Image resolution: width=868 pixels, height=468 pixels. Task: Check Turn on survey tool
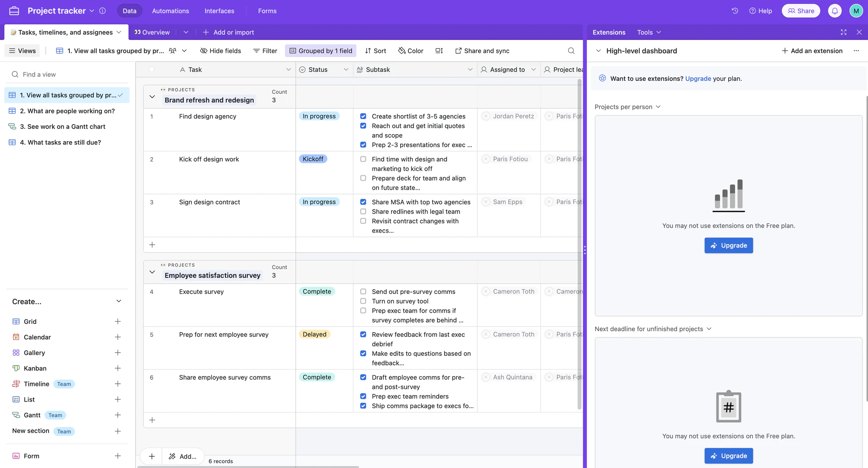click(363, 301)
